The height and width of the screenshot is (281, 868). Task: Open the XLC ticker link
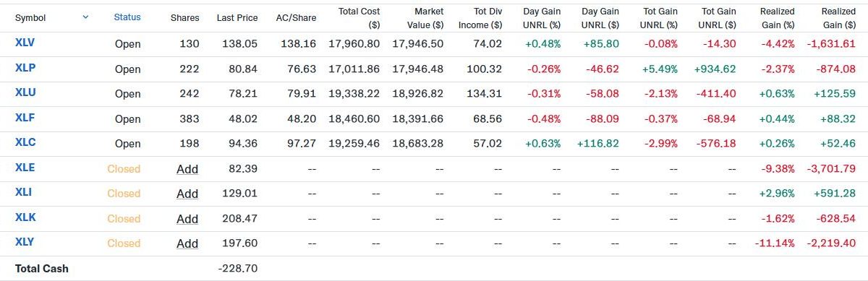tap(25, 142)
